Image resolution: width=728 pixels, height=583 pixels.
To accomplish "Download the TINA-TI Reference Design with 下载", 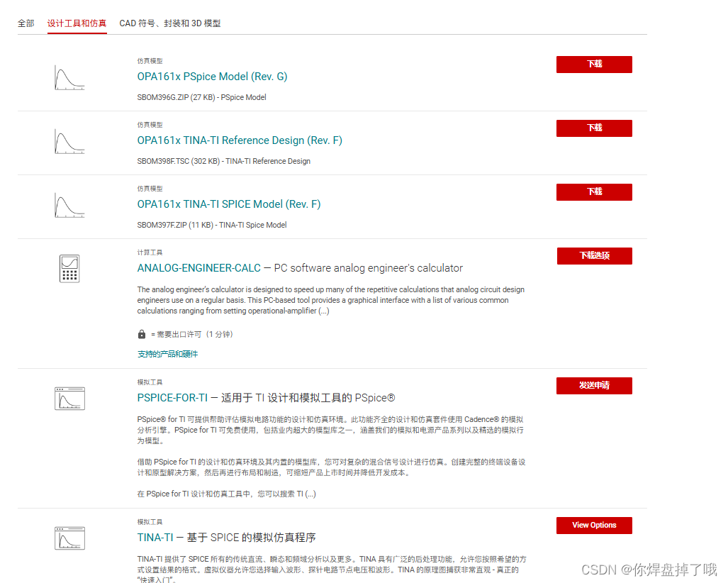I will 594,128.
